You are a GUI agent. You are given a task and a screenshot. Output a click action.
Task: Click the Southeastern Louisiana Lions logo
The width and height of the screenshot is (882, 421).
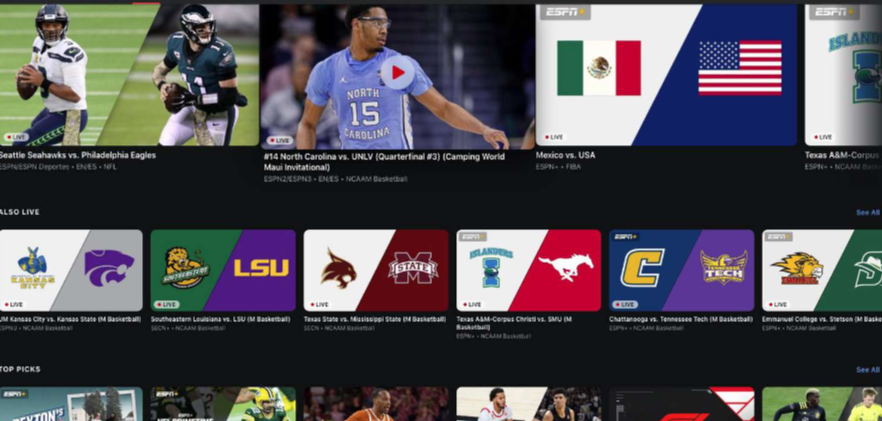185,268
